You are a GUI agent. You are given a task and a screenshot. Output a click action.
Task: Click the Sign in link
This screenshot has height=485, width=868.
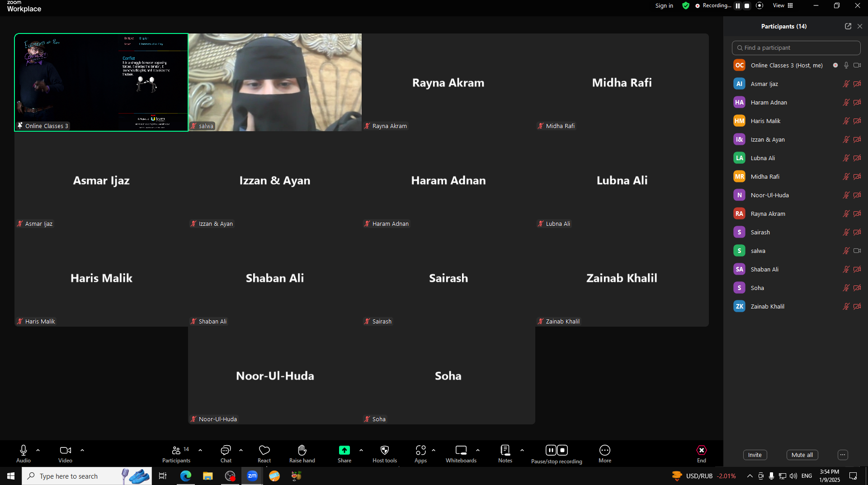tap(664, 5)
